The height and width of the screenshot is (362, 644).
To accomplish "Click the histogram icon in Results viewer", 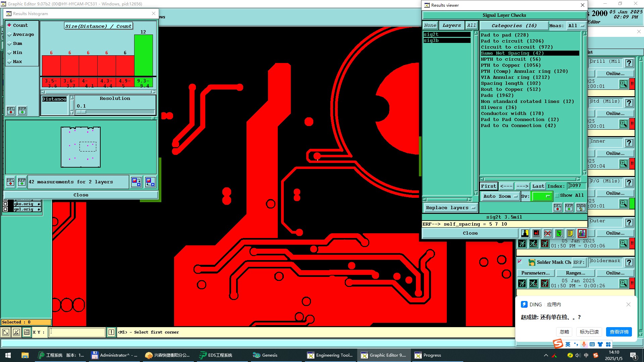I will (582, 233).
